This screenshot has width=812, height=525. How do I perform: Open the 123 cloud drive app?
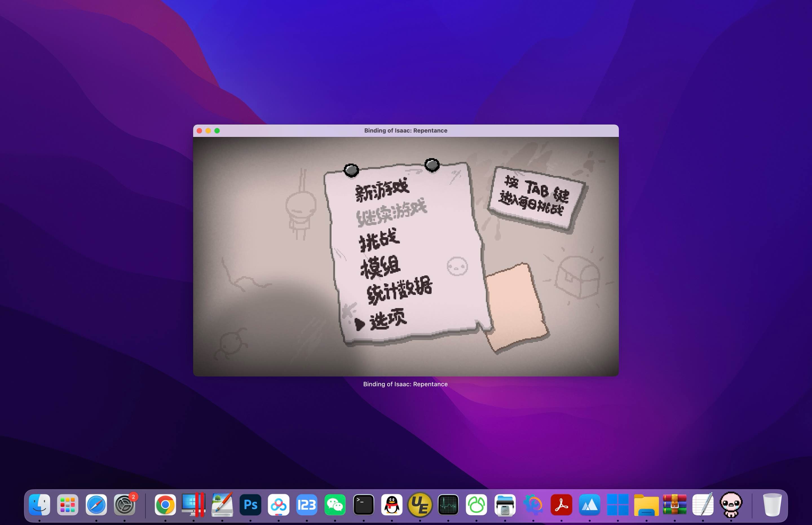point(307,504)
